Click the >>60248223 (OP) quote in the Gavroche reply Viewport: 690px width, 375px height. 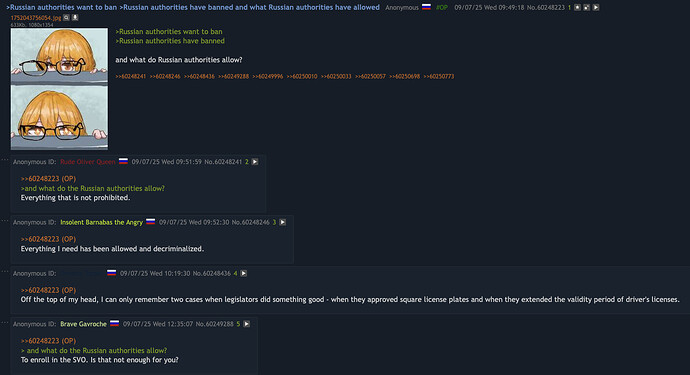(48, 341)
